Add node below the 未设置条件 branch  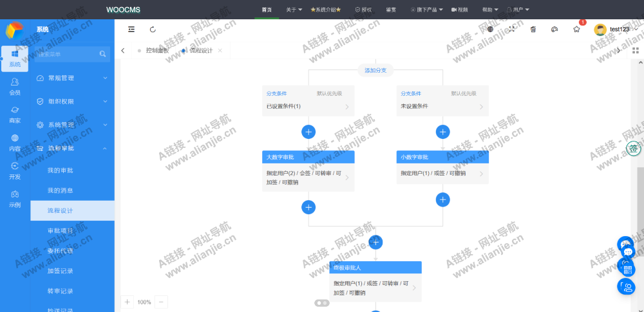[443, 132]
